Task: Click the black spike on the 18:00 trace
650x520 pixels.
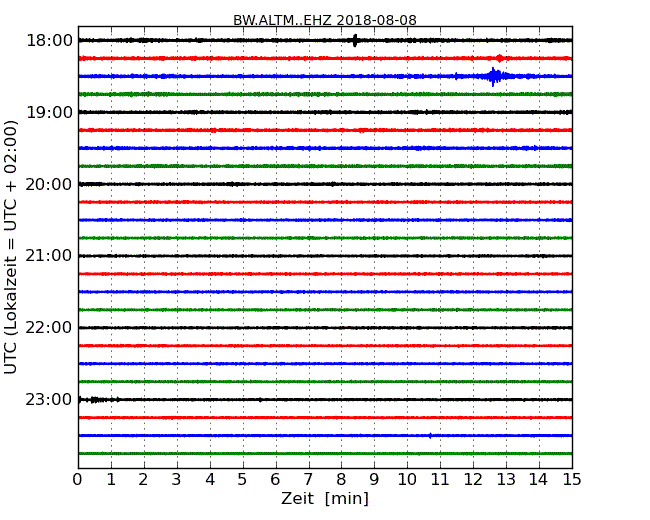Action: pyautogui.click(x=355, y=40)
